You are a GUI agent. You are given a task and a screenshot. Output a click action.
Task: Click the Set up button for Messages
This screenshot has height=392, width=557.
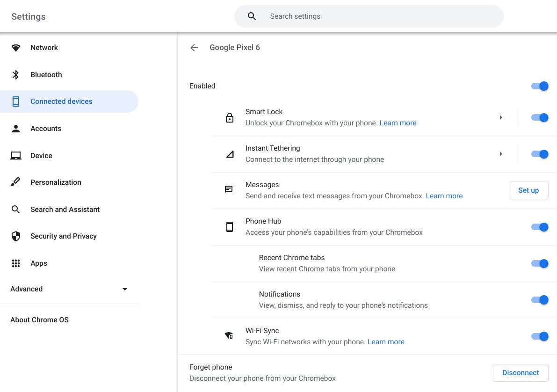[x=528, y=190]
